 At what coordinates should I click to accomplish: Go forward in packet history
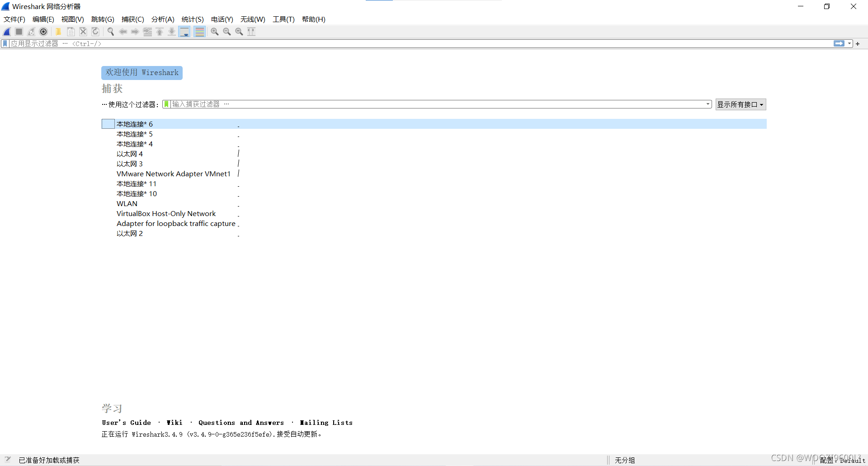[135, 32]
